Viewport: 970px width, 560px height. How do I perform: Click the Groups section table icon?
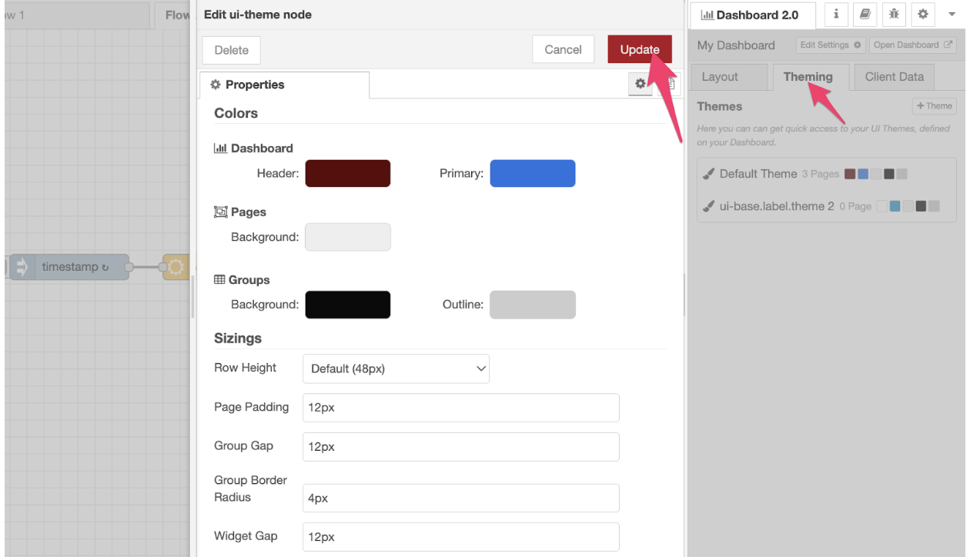pyautogui.click(x=219, y=280)
